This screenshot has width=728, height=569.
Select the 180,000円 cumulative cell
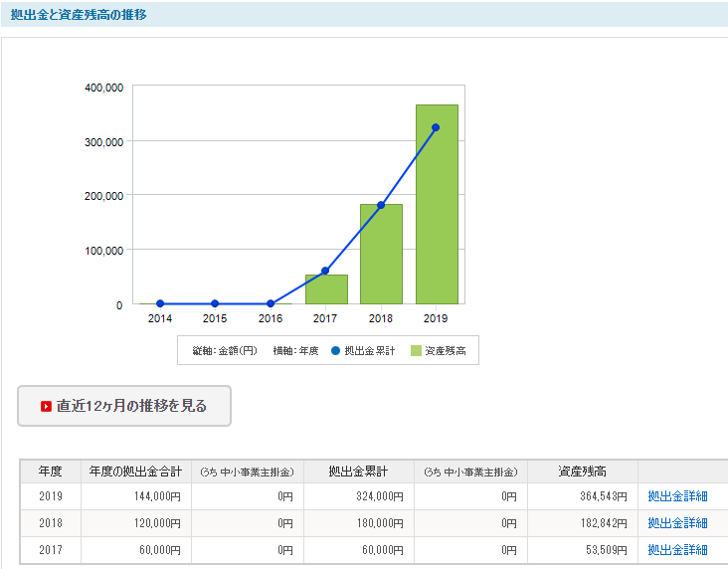pyautogui.click(x=358, y=523)
